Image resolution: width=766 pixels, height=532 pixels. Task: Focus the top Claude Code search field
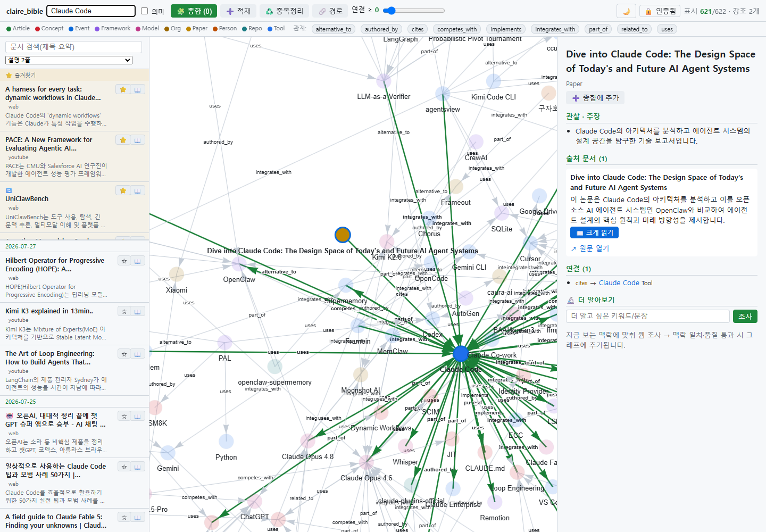[91, 11]
